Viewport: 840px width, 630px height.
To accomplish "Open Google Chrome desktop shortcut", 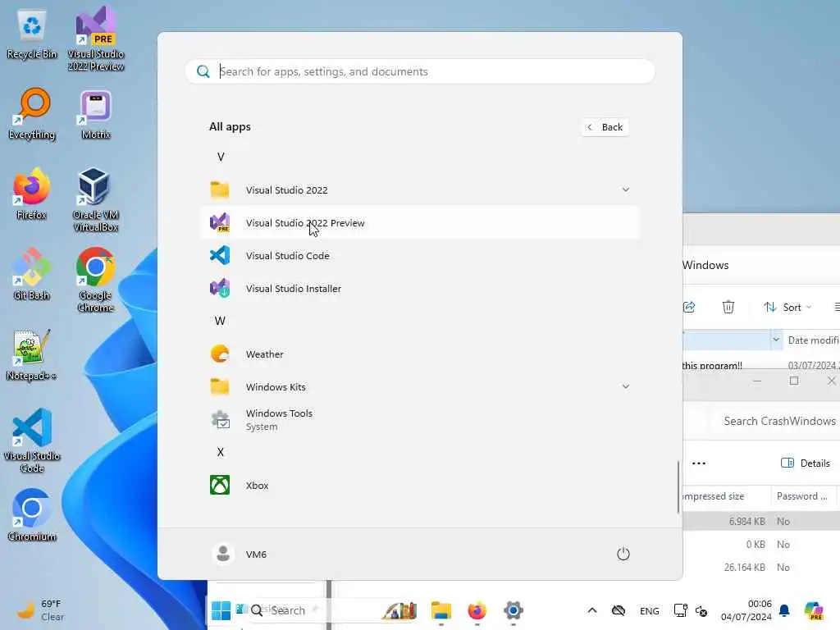I will (95, 280).
